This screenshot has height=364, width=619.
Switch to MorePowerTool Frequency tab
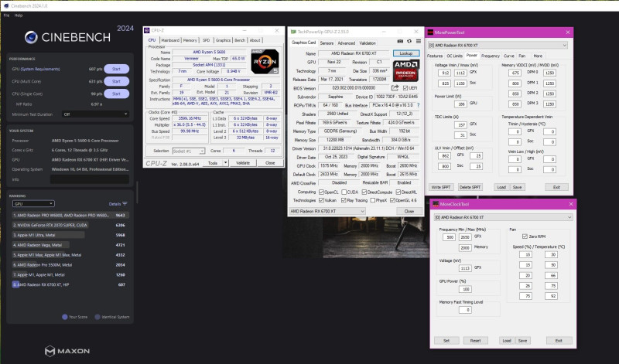491,56
